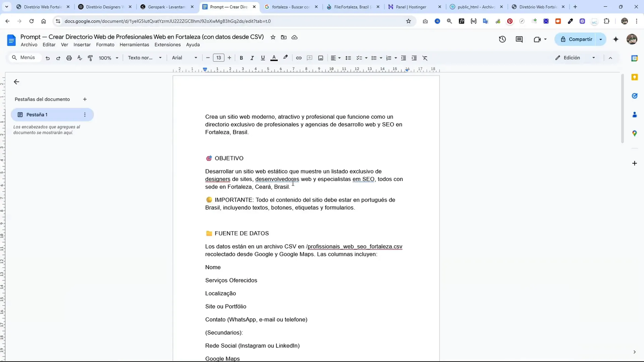This screenshot has height=362, width=644.
Task: Open the Insertar menu
Action: [82, 45]
